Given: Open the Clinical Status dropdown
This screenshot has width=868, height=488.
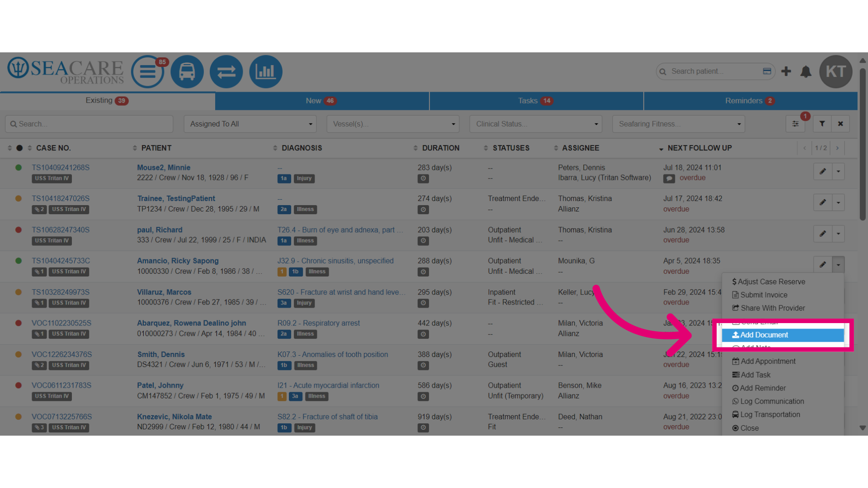Looking at the screenshot, I should tap(536, 124).
